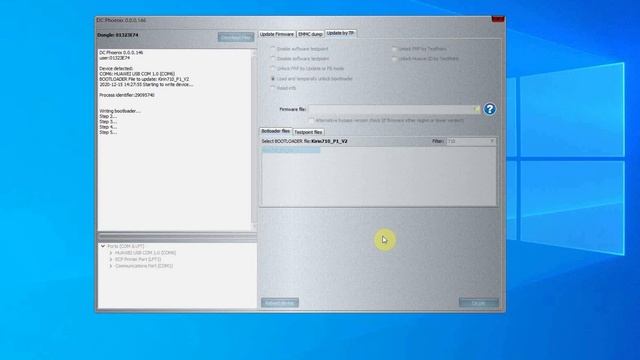Click the 'Writing bootloader....' log line
This screenshot has height=360, width=640.
[x=120, y=111]
